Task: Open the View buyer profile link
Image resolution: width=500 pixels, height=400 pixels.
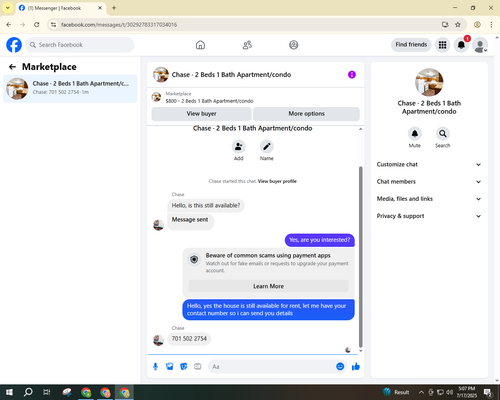Action: [x=277, y=181]
